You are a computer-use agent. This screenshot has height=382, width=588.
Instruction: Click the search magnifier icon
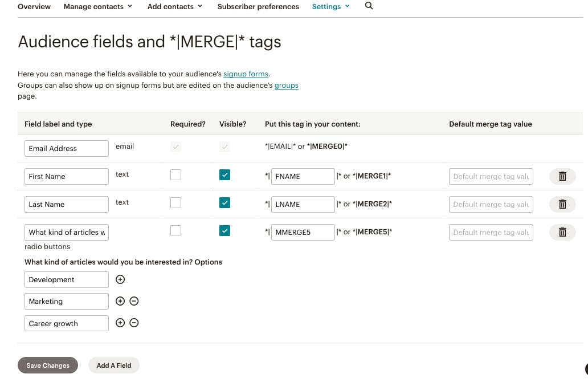point(369,6)
